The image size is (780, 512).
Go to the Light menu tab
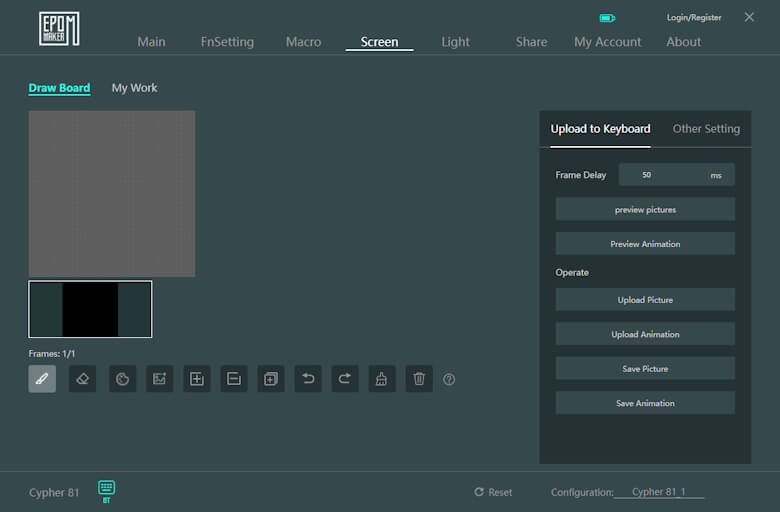point(455,42)
